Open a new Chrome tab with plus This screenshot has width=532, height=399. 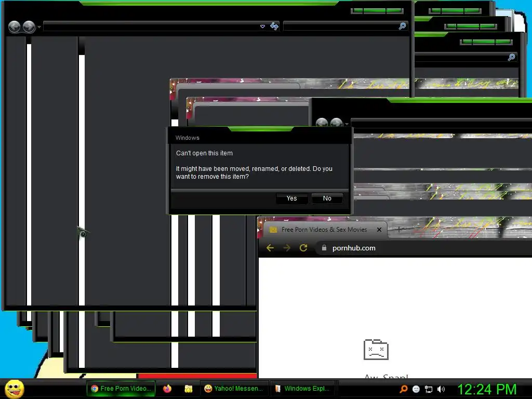pyautogui.click(x=400, y=229)
